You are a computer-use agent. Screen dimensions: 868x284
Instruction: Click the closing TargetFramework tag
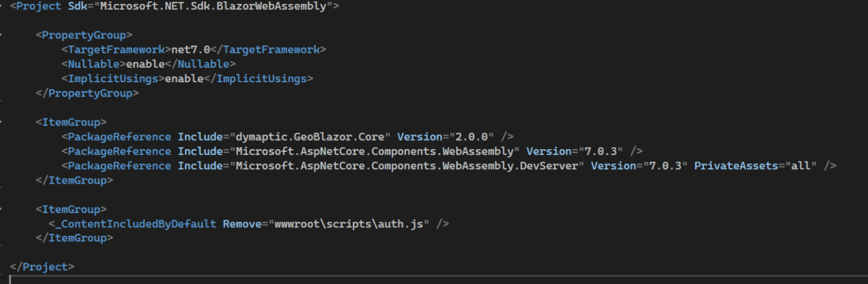[268, 50]
